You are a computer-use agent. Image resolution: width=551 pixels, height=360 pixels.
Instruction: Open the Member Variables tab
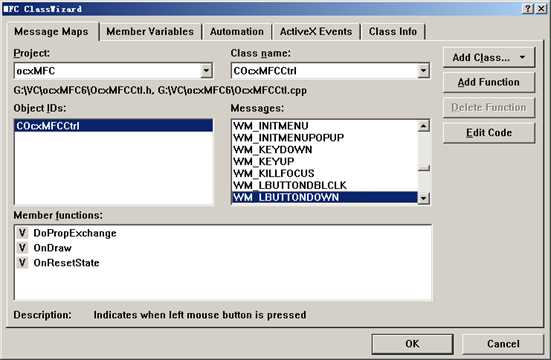150,32
